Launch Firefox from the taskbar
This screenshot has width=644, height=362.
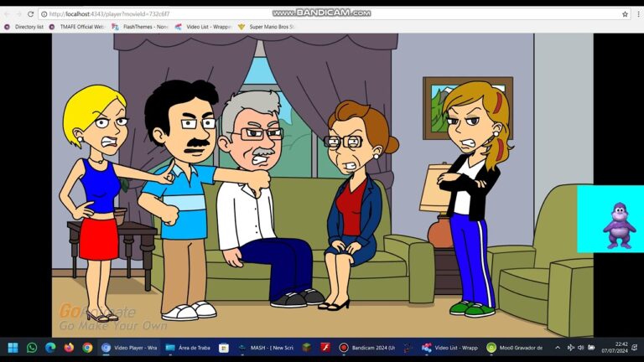pos(69,348)
